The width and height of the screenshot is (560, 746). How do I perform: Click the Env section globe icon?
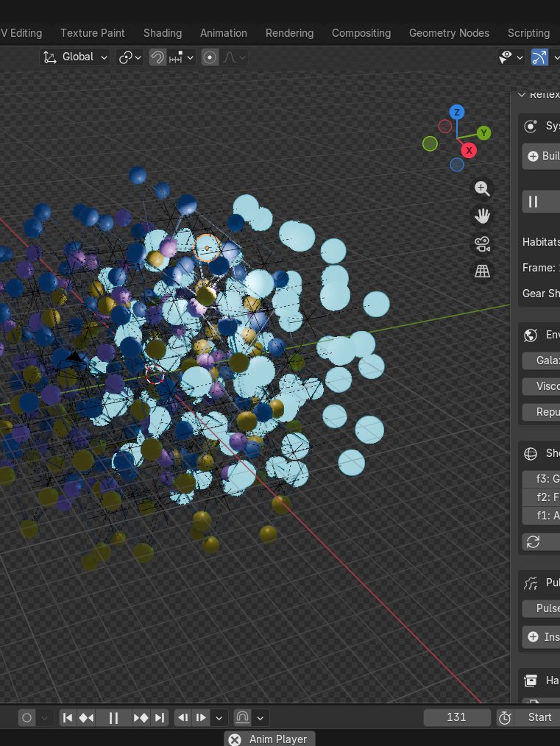pos(531,335)
